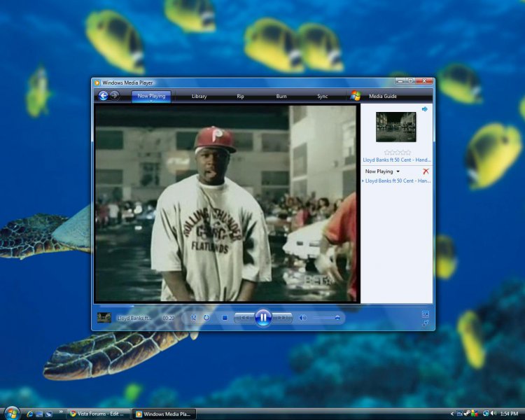Click the Lloyd Banks title link under the stars
The width and height of the screenshot is (525, 420).
397,160
